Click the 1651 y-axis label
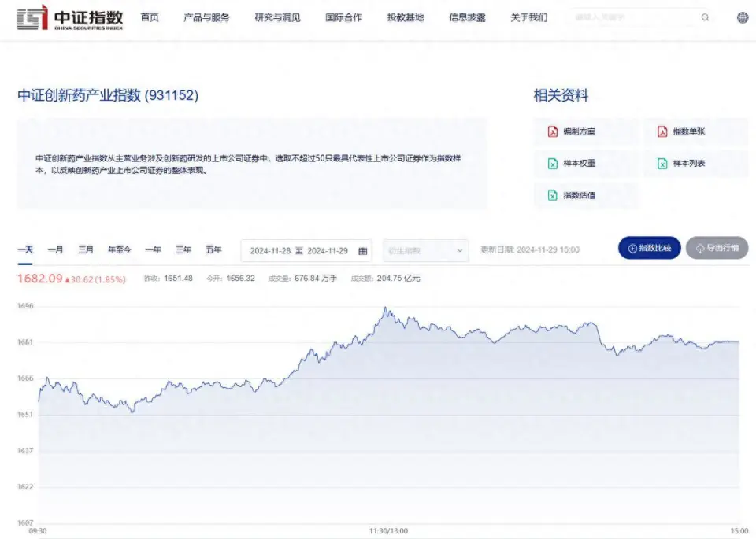Screen dimensions: 756x539 pos(25,414)
